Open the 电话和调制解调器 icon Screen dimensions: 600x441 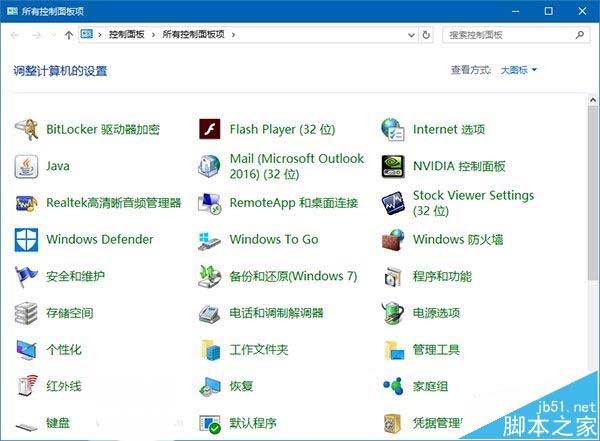tap(209, 314)
